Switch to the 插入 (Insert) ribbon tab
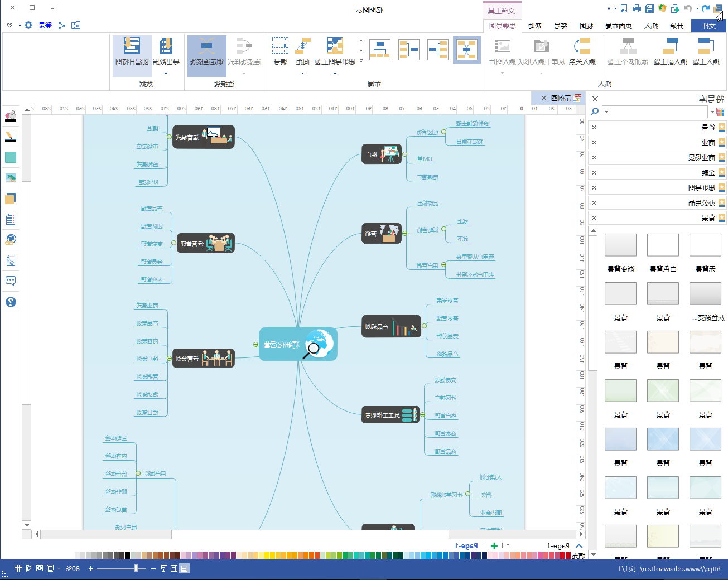Viewport: 728px width, 580px height. (651, 26)
